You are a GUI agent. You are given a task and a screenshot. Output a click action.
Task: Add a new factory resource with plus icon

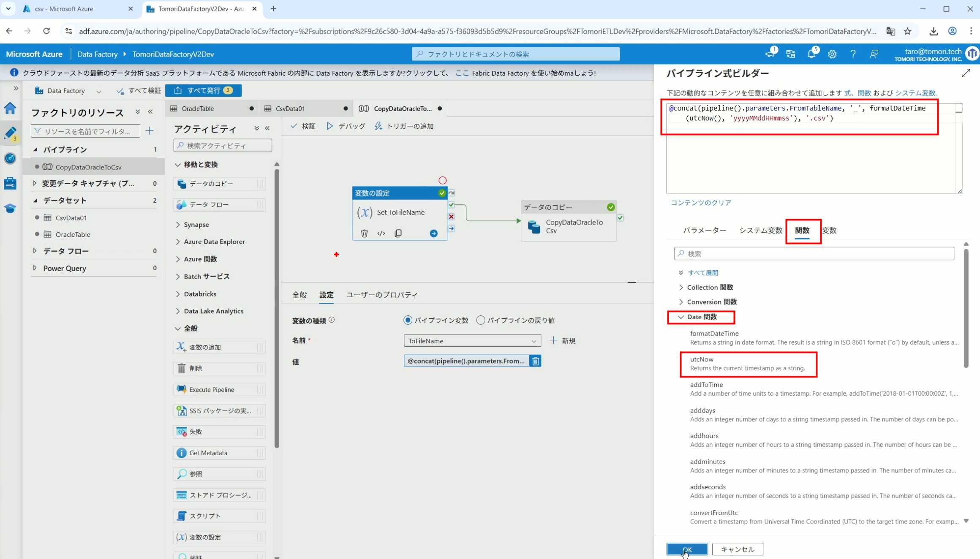(150, 131)
